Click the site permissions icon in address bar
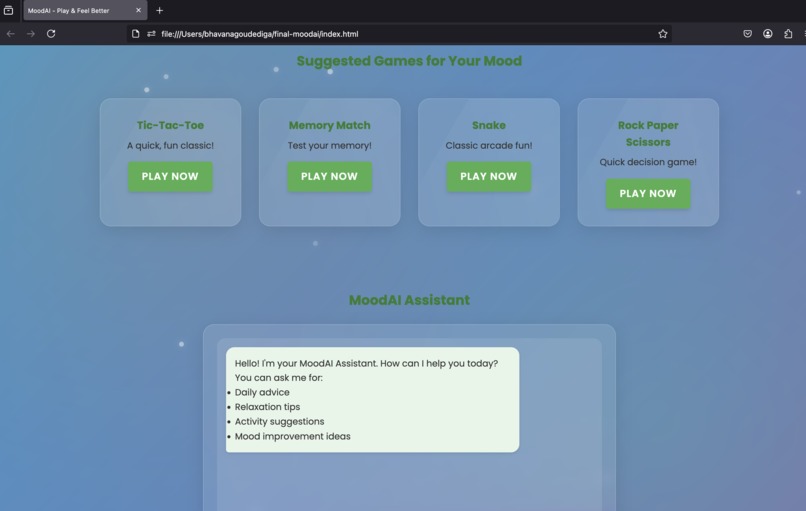806x511 pixels. (151, 34)
